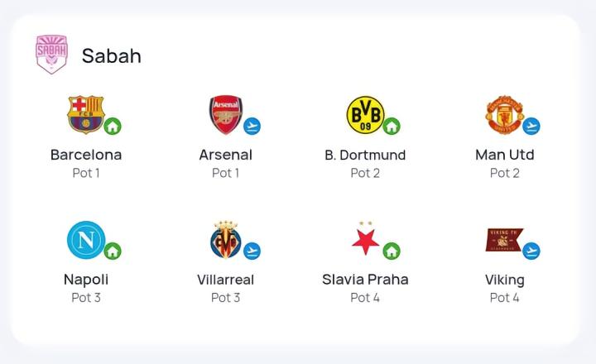
Task: Select the Napoli logo
Action: click(86, 240)
